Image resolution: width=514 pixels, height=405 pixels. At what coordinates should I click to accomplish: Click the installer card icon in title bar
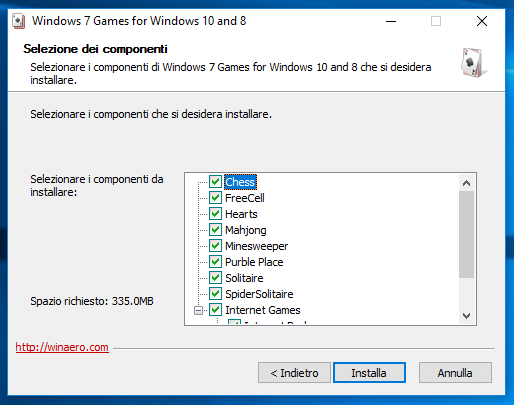18,21
